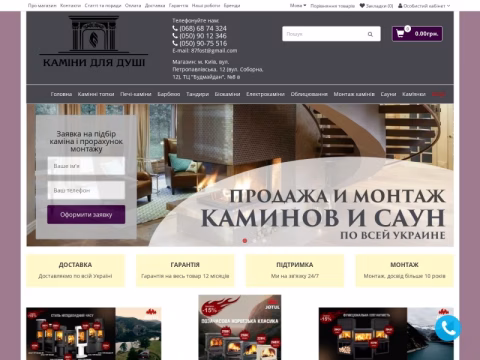Screen dimensions: 480x360
Task: Click the phone icon beside (050) 90 12 346
Action: click(175, 36)
